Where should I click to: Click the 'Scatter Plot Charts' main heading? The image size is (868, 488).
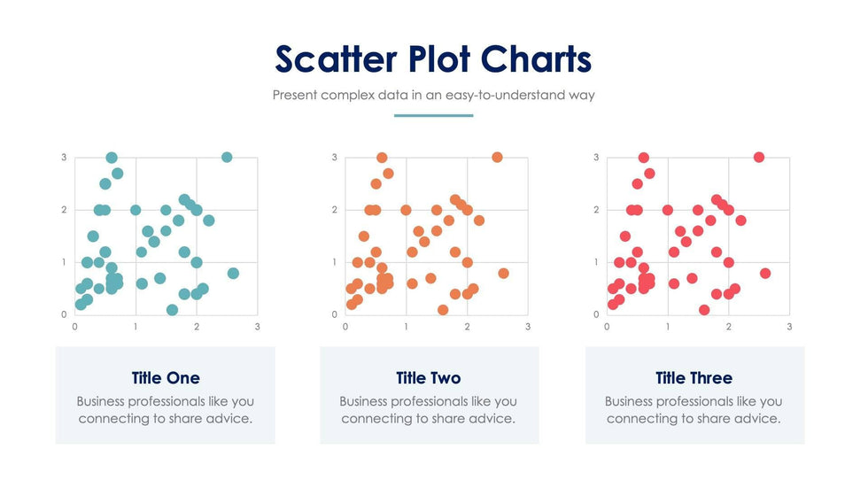point(433,59)
